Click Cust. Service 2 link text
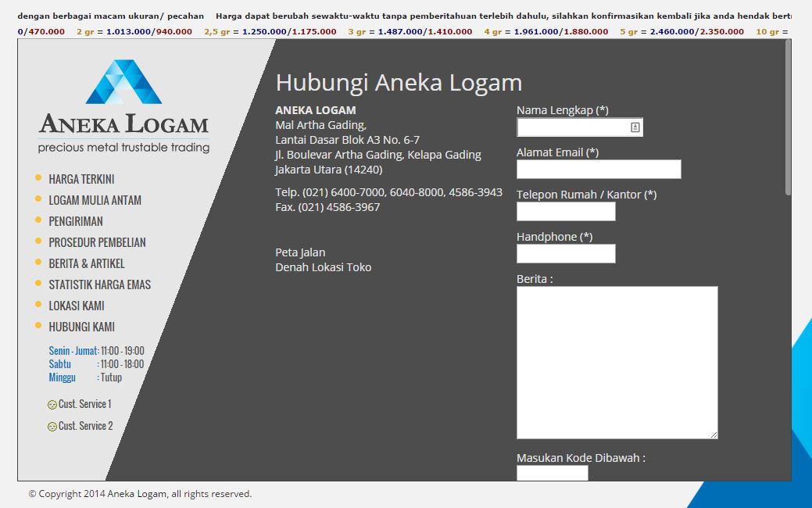 (x=85, y=426)
